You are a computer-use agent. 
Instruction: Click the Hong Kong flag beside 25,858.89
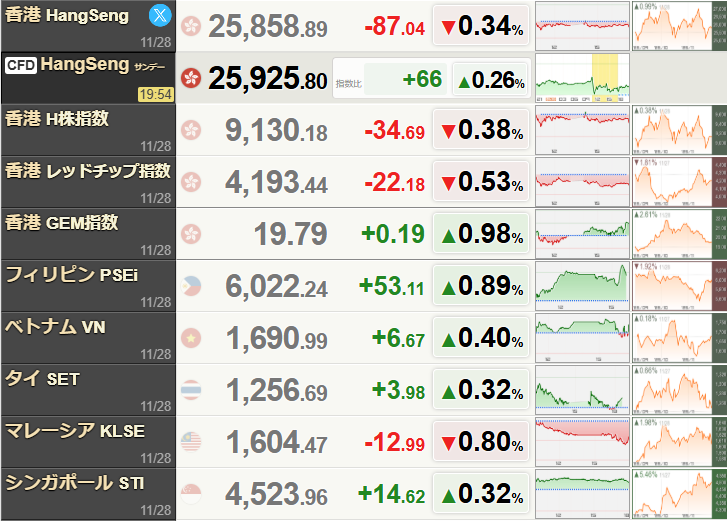pyautogui.click(x=191, y=26)
